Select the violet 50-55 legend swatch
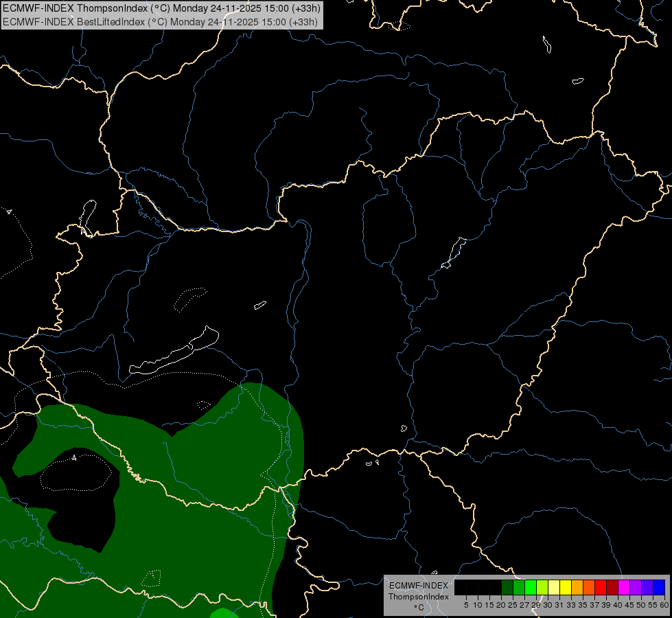 (x=647, y=587)
